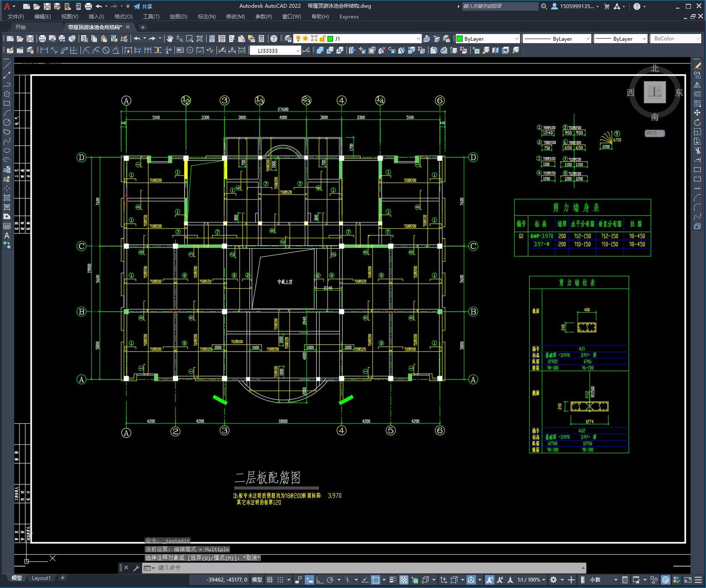Open the Express menu
The image size is (706, 588).
click(349, 17)
